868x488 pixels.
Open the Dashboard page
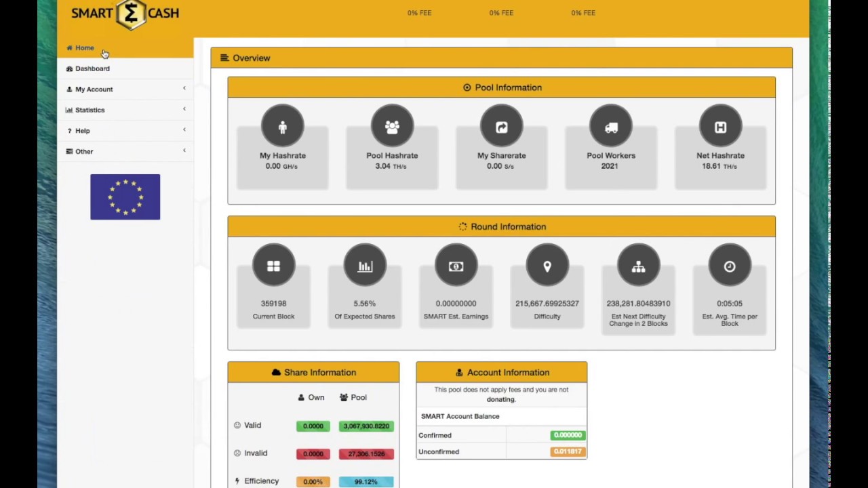[x=125, y=68]
